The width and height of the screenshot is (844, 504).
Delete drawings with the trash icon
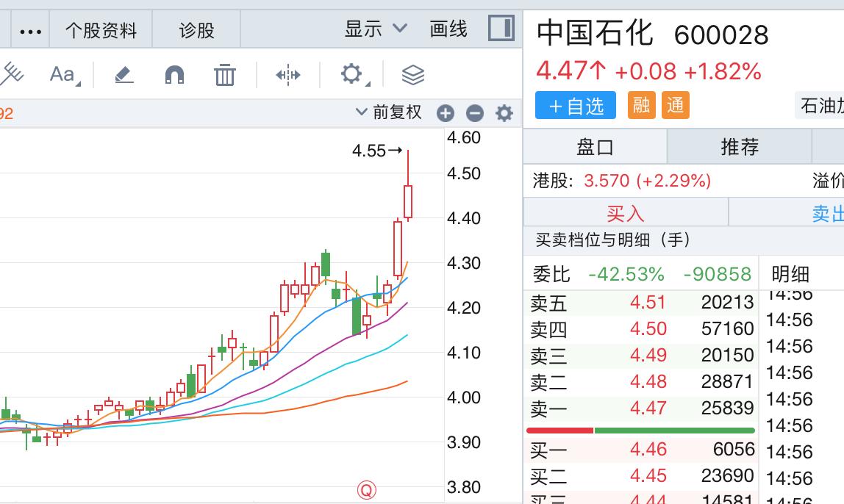(x=224, y=74)
